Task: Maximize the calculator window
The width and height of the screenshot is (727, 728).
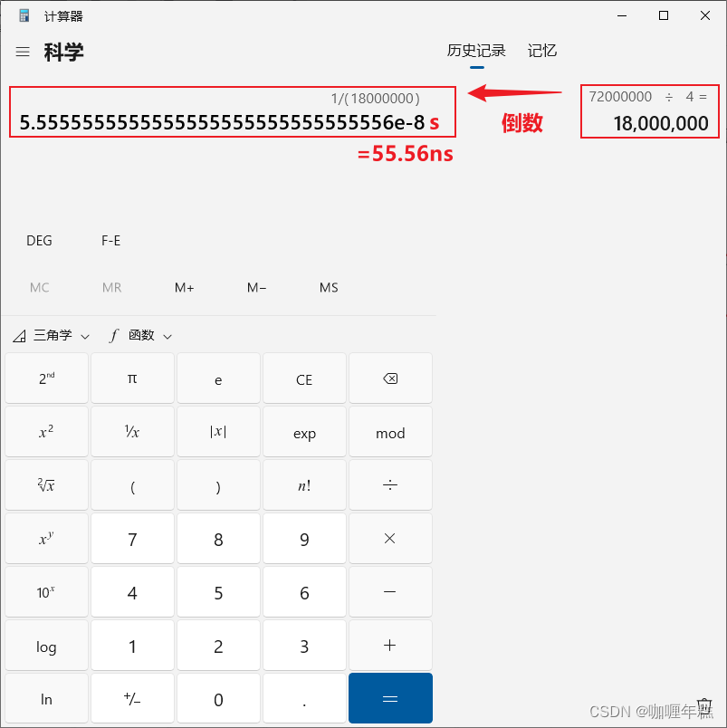Action: click(x=664, y=15)
